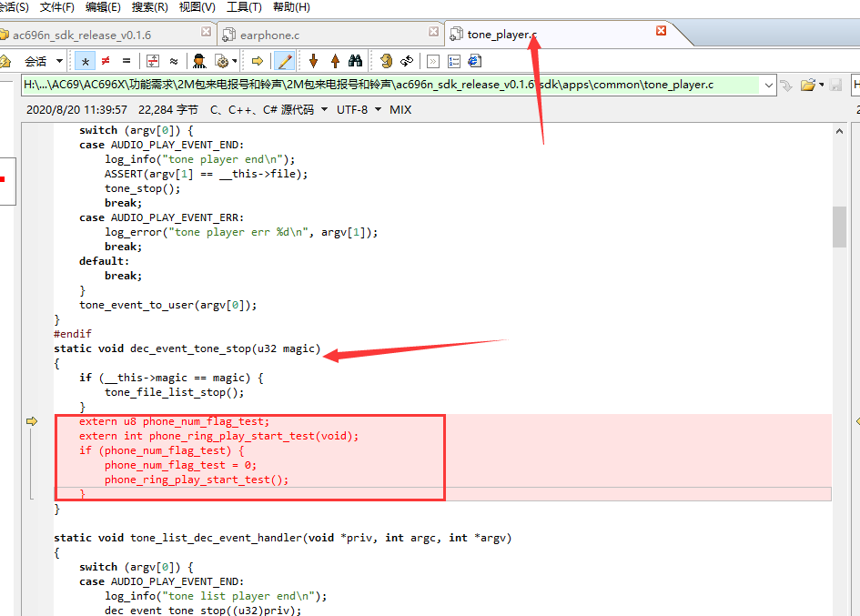860x616 pixels.
Task: Toggle the line numbers toolbar button
Action: 454,61
